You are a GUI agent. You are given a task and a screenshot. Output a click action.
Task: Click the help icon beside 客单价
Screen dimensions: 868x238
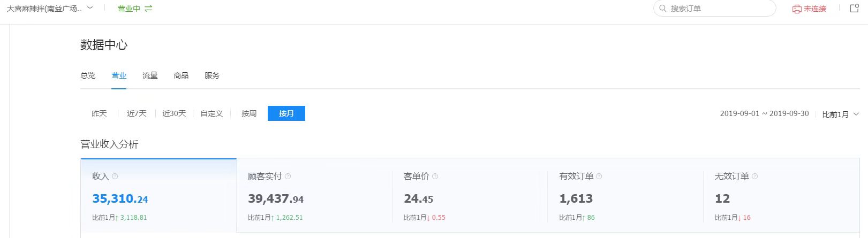(435, 176)
